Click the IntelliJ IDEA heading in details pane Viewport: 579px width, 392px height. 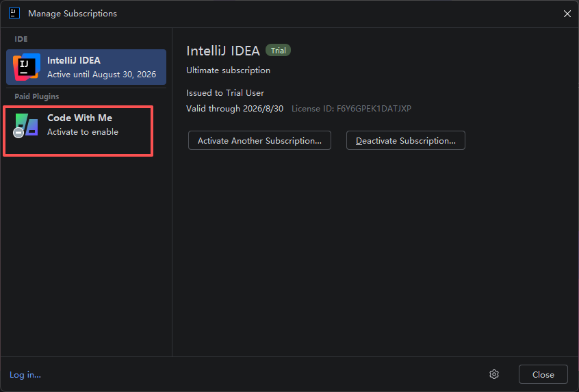tap(223, 51)
